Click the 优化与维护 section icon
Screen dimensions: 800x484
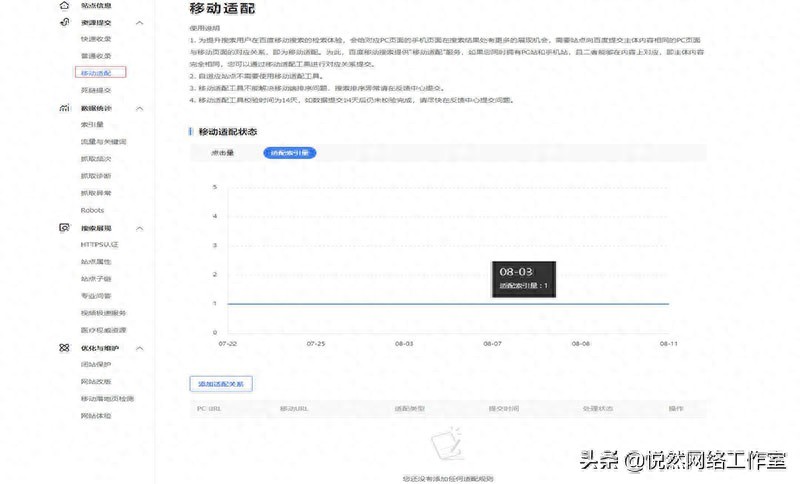pyautogui.click(x=65, y=348)
